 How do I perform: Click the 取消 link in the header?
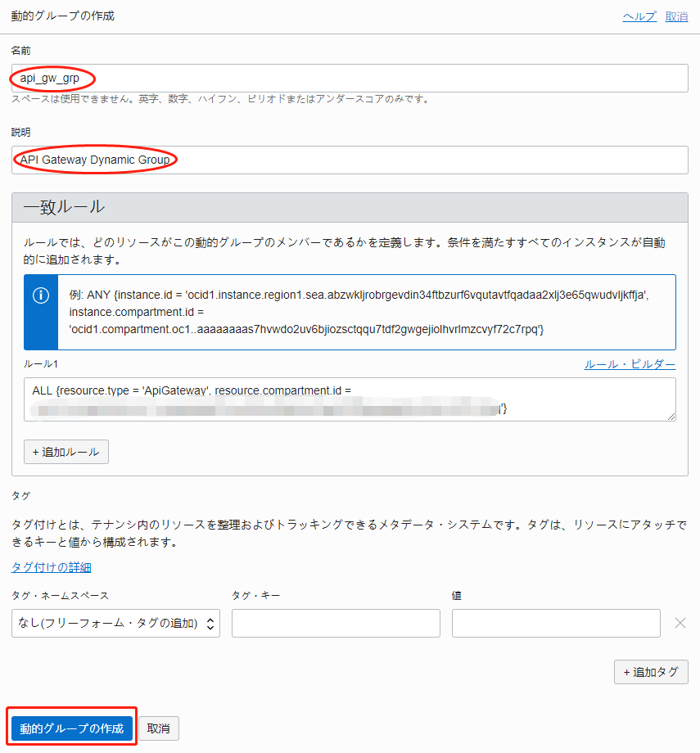676,16
